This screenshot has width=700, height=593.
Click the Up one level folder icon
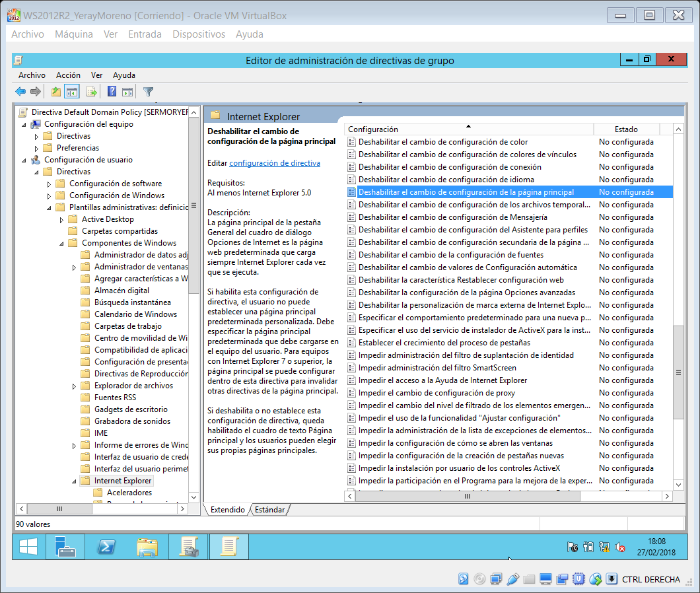(x=56, y=92)
